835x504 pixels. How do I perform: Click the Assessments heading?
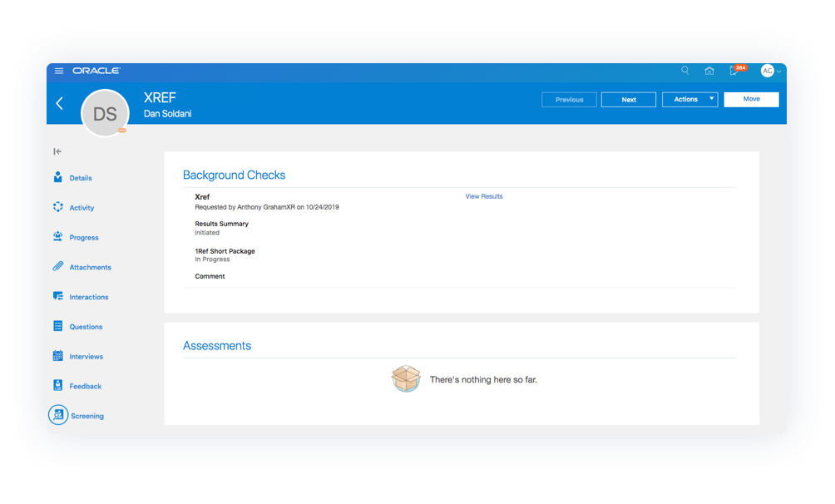pos(217,346)
